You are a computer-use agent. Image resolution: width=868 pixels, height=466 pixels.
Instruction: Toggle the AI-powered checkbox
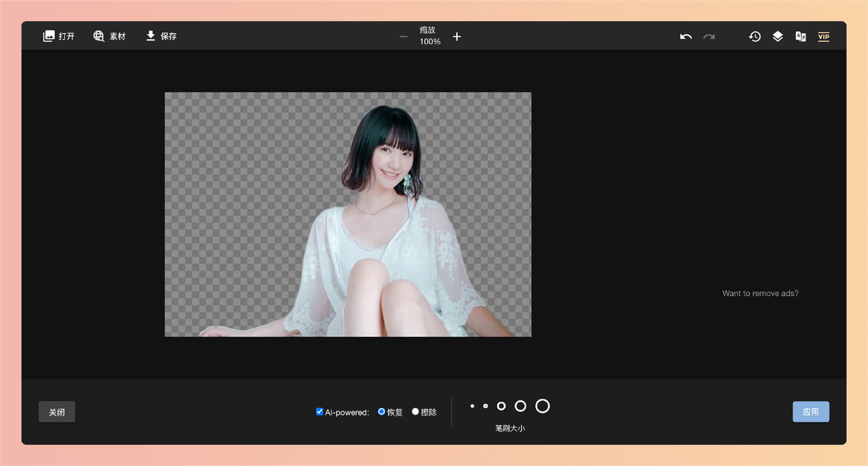click(x=320, y=412)
